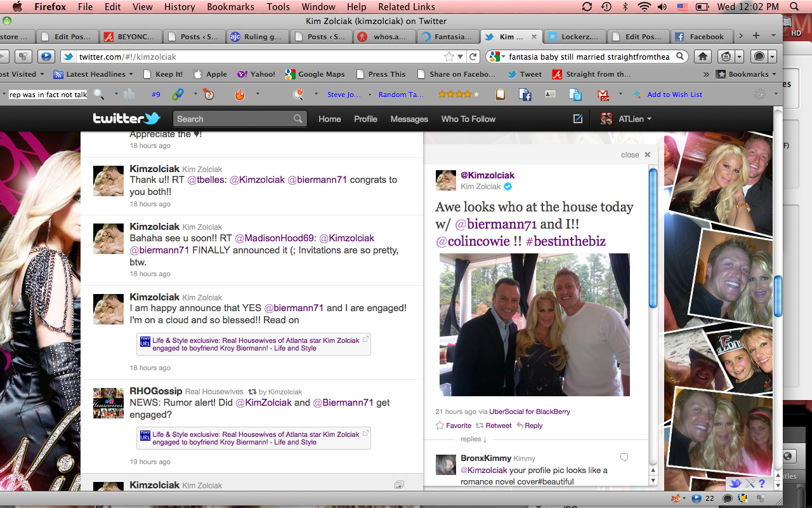Expand the Latest Headlines bookmark dropdown
This screenshot has width=812, height=508.
pyautogui.click(x=131, y=74)
